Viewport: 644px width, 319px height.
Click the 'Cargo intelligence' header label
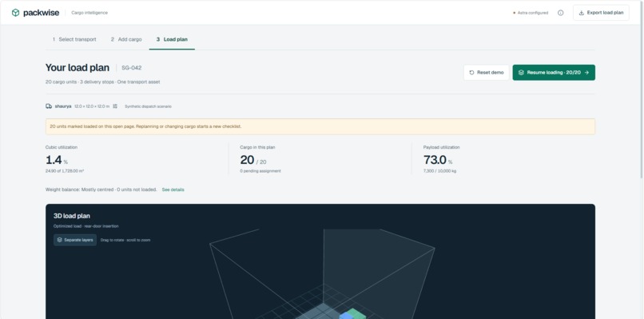[x=89, y=13]
